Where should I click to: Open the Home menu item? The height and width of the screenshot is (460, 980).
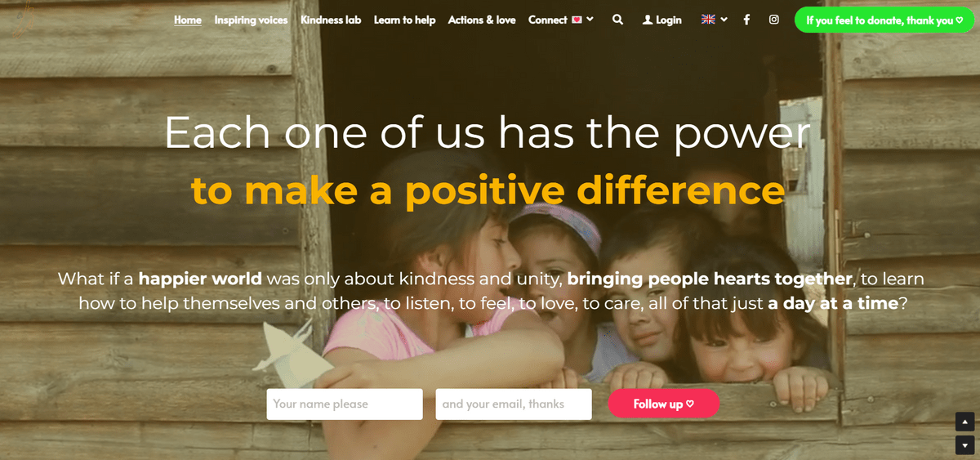point(188,20)
